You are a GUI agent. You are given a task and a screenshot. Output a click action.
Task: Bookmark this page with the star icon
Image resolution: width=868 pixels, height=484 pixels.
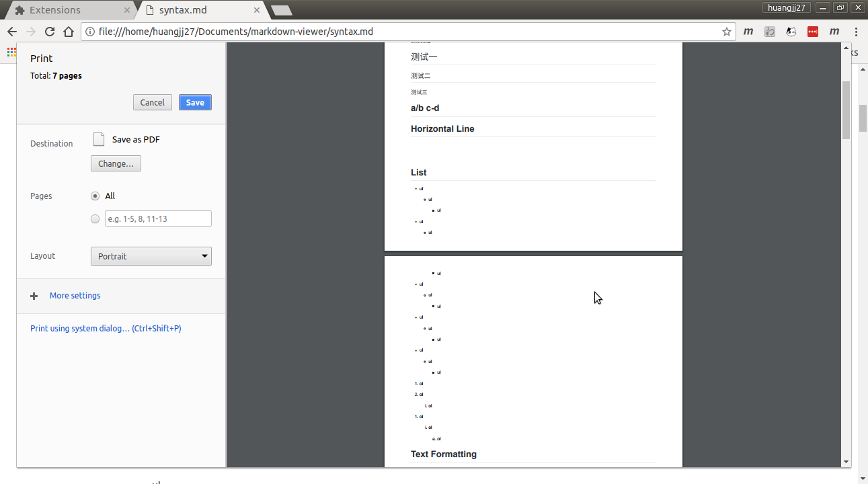click(726, 32)
